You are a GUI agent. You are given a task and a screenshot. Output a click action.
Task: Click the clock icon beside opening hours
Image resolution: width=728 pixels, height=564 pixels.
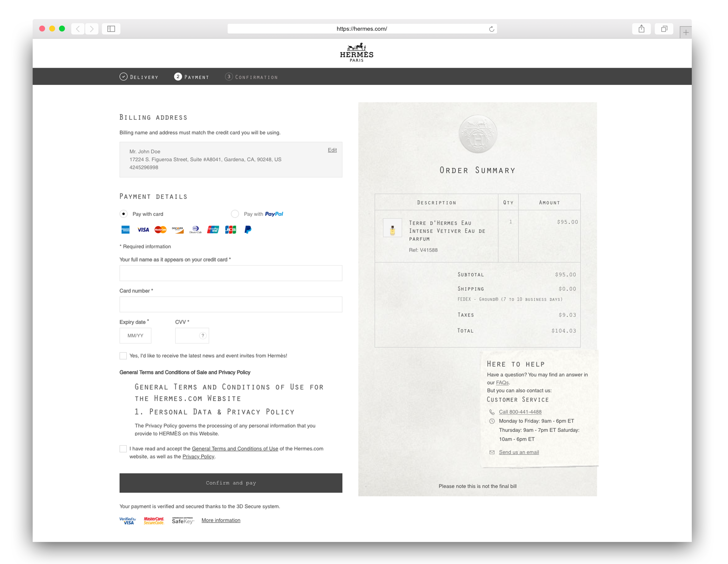point(492,421)
